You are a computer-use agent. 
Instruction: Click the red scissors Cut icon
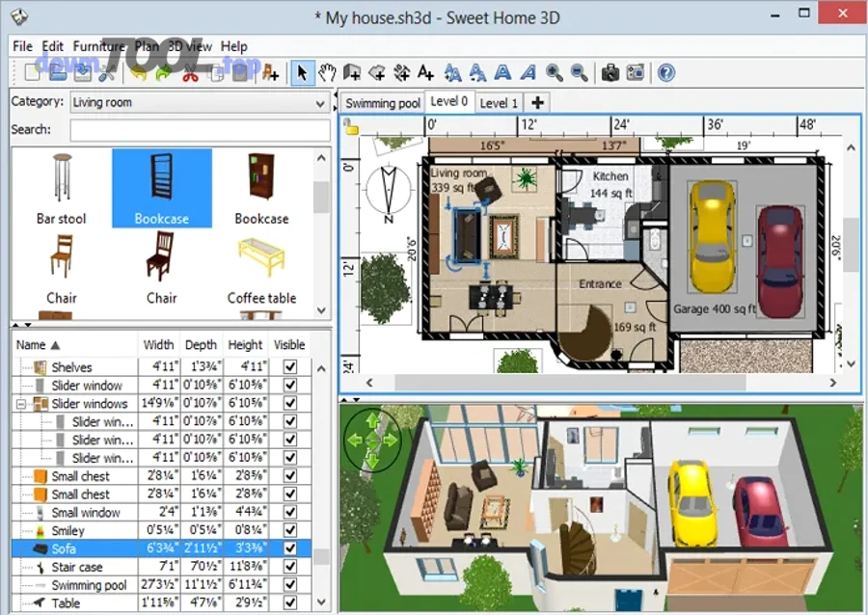(191, 72)
